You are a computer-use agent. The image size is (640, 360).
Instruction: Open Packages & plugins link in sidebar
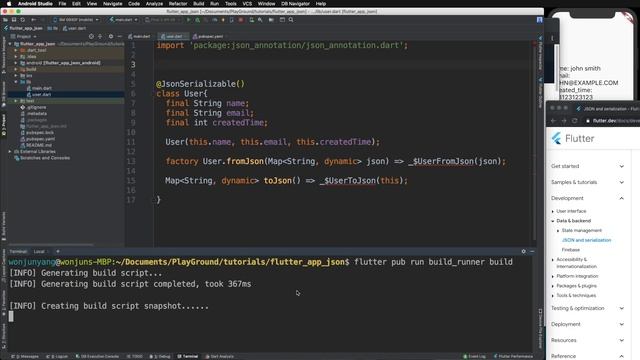pos(576,286)
